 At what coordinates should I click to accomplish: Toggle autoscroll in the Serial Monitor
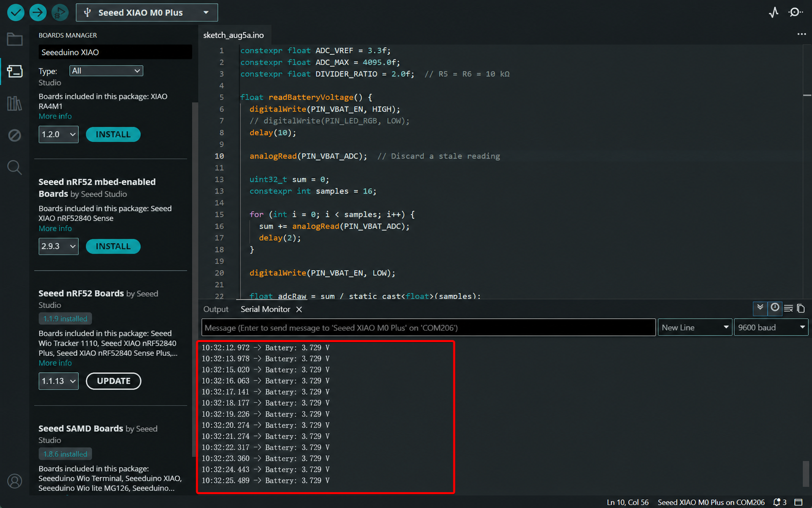coord(760,308)
